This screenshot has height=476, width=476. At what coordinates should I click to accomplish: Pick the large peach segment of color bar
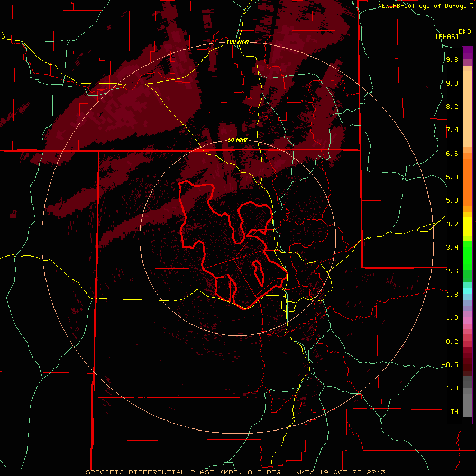pyautogui.click(x=467, y=109)
